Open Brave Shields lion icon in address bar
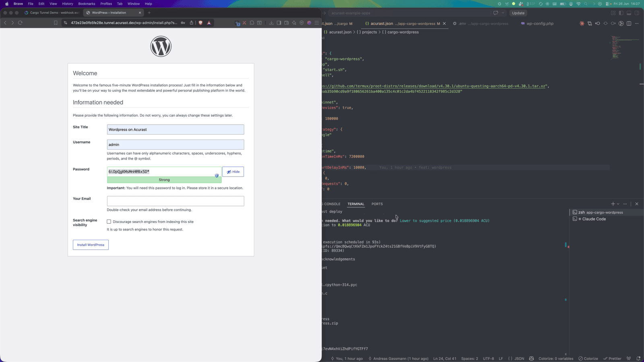The image size is (644, 362). click(x=200, y=23)
